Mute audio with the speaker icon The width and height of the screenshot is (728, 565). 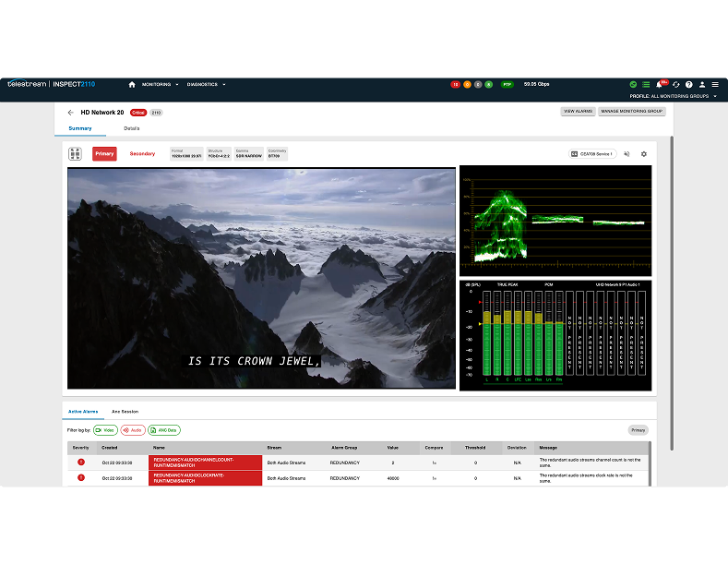627,154
